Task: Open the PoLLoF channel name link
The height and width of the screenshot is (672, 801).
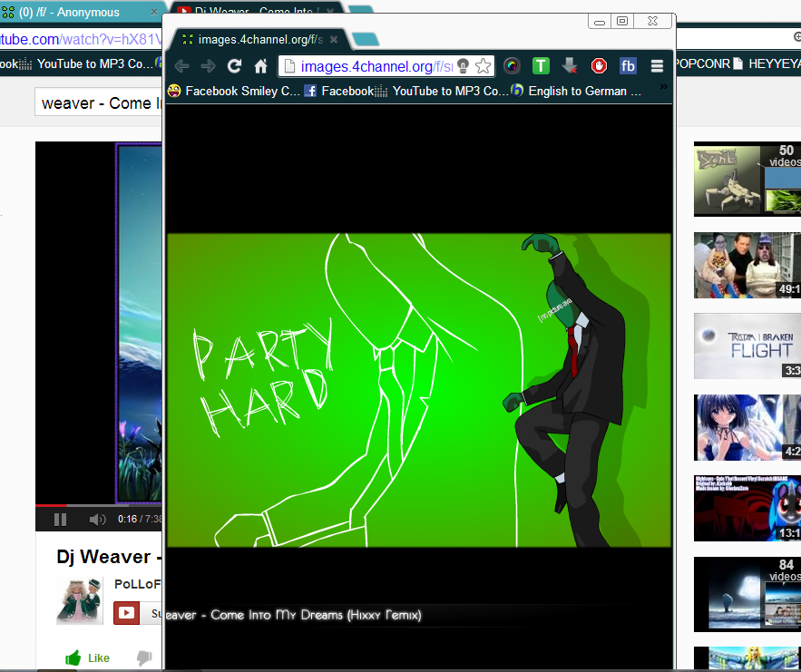Action: [x=137, y=584]
